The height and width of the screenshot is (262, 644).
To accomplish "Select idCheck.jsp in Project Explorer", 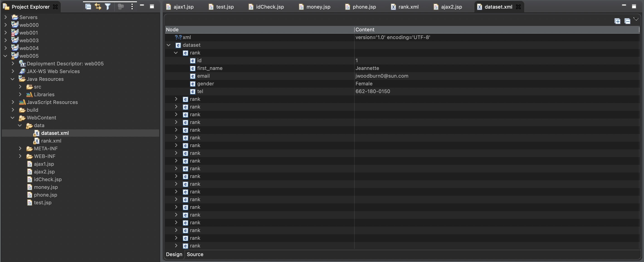I will coord(47,179).
